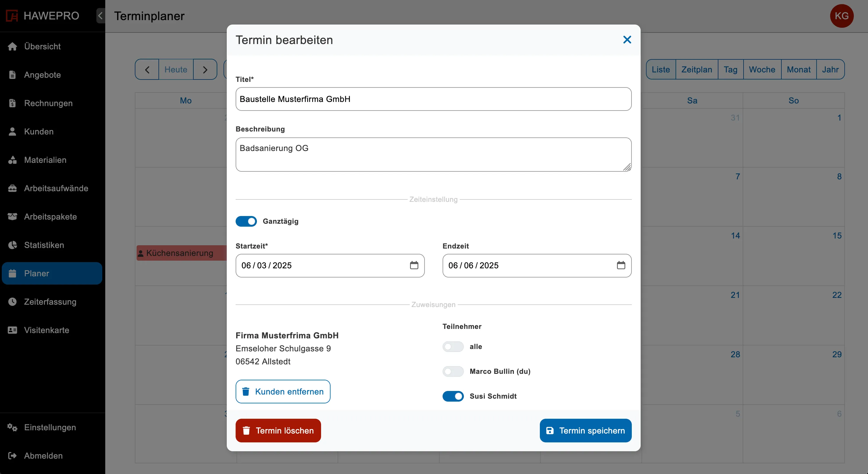Click the Heute button
This screenshot has height=474, width=868.
(176, 69)
